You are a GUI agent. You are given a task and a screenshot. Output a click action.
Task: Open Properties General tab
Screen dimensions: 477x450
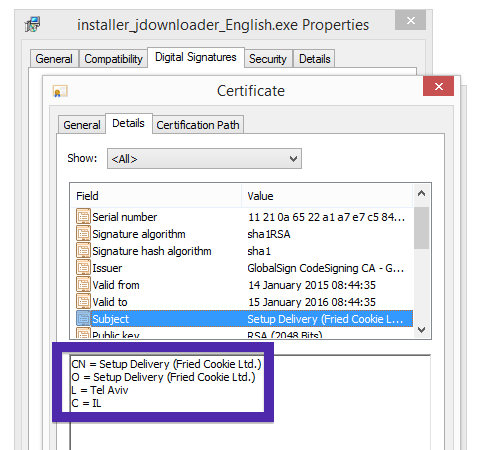click(54, 59)
